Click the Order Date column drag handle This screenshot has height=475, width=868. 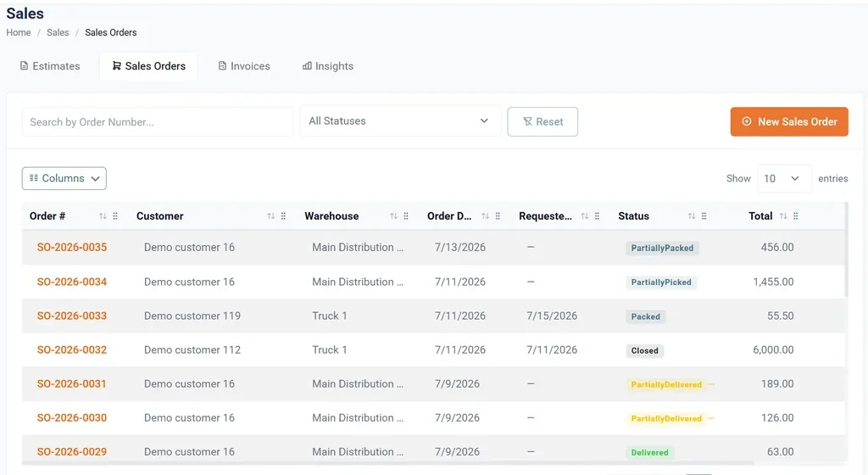tap(498, 216)
